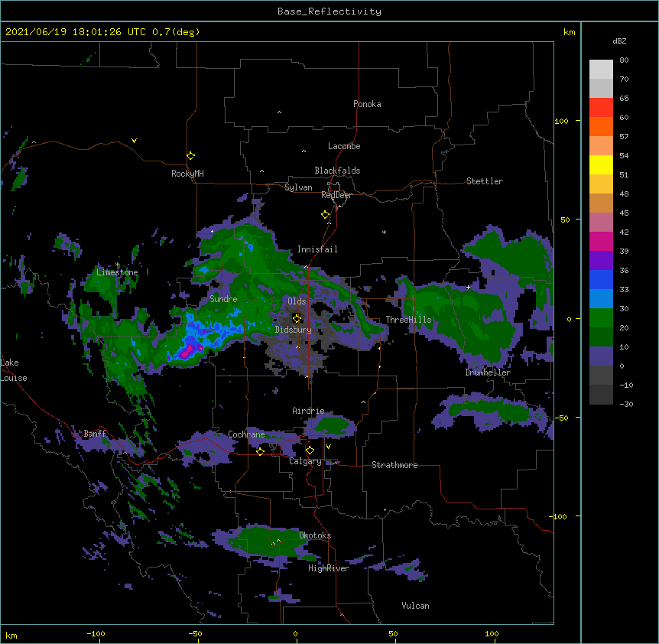
Task: Click the km unit label at top right
Action: pos(569,32)
